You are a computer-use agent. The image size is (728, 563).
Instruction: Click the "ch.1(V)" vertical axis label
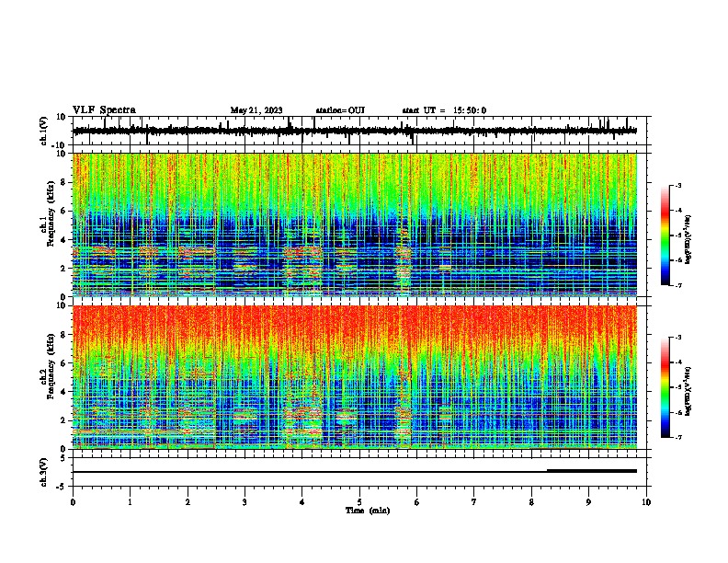pyautogui.click(x=44, y=131)
